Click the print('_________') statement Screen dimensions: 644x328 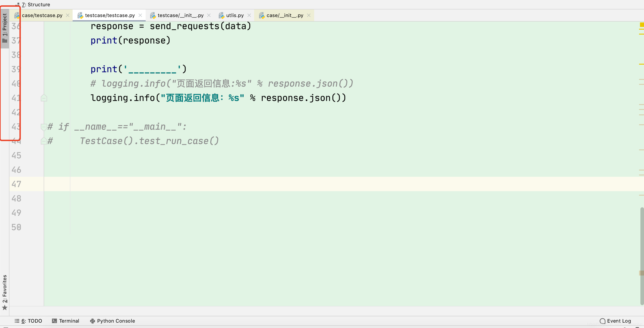click(138, 69)
